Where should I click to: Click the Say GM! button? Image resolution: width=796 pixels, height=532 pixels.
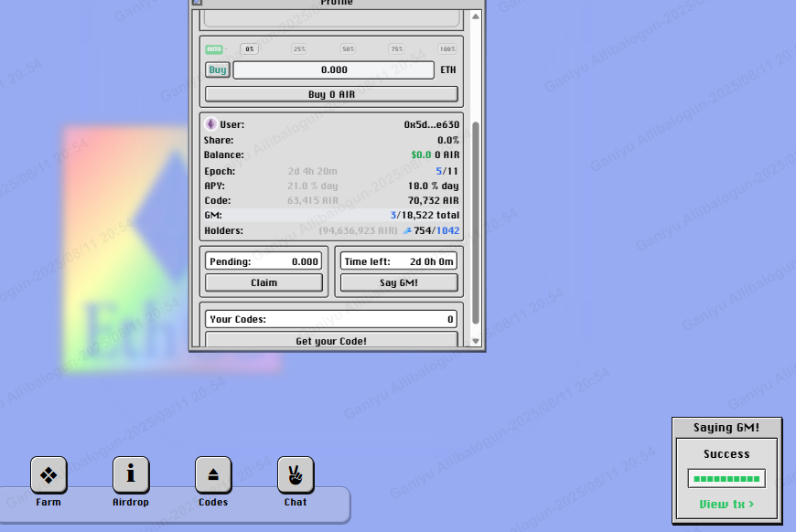click(399, 282)
